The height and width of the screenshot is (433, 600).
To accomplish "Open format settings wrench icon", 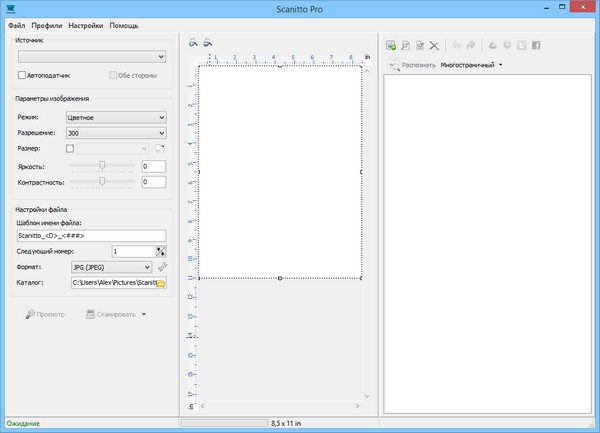I will coord(162,267).
